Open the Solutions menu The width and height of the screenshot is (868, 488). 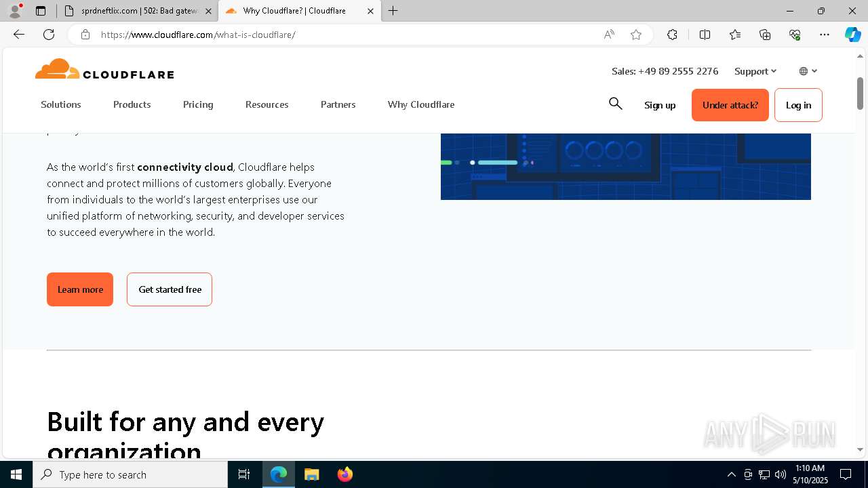(61, 104)
